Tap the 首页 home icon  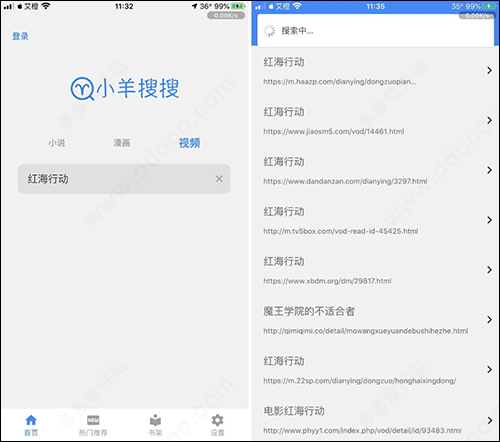[x=31, y=420]
